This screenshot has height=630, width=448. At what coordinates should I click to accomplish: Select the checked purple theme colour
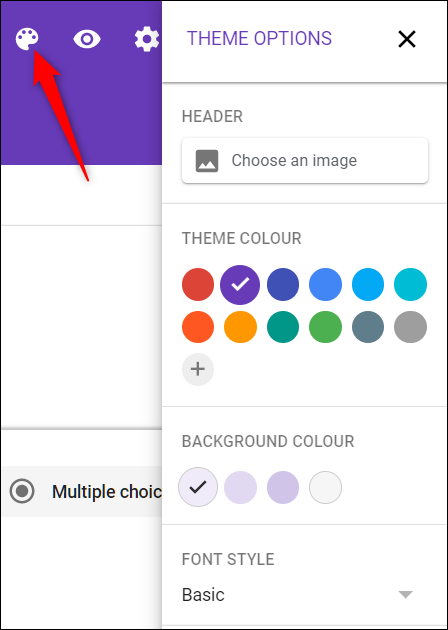click(240, 284)
